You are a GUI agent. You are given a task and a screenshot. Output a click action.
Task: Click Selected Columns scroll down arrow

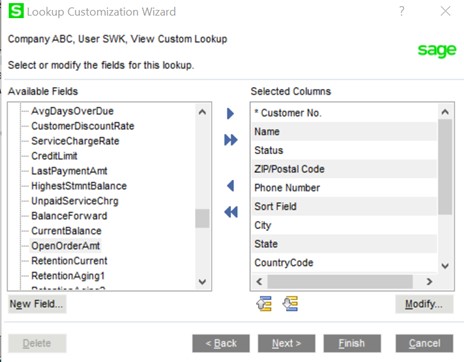[445, 266]
